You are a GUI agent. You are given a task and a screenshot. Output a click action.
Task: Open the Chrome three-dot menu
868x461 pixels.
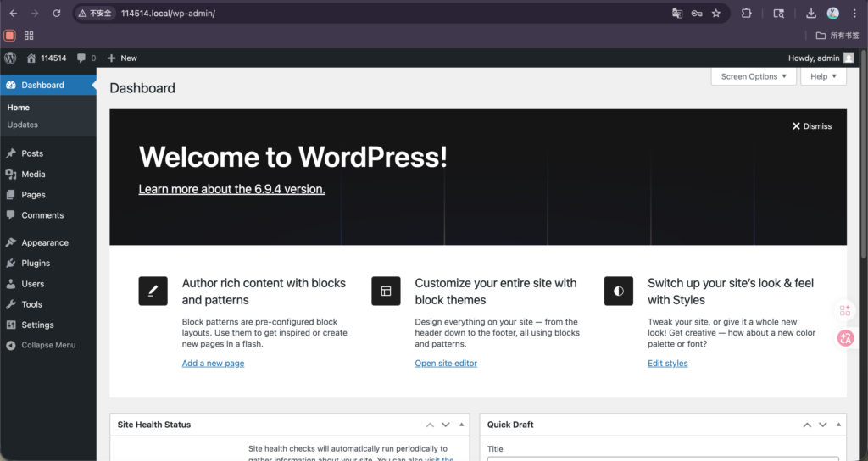(x=854, y=14)
